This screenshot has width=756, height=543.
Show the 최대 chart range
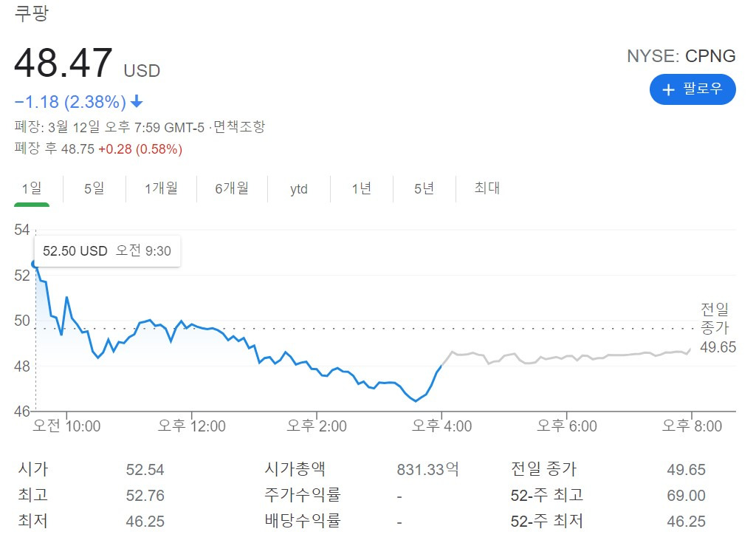pyautogui.click(x=487, y=188)
